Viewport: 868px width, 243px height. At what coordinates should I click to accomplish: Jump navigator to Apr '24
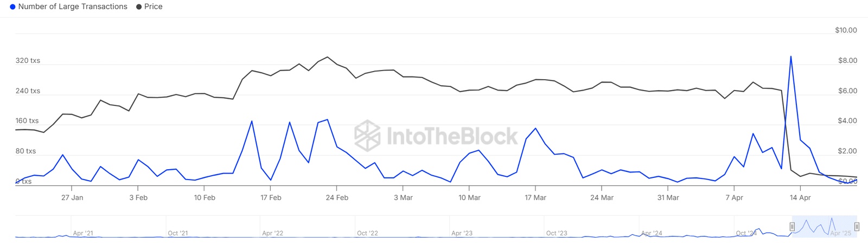coord(652,233)
